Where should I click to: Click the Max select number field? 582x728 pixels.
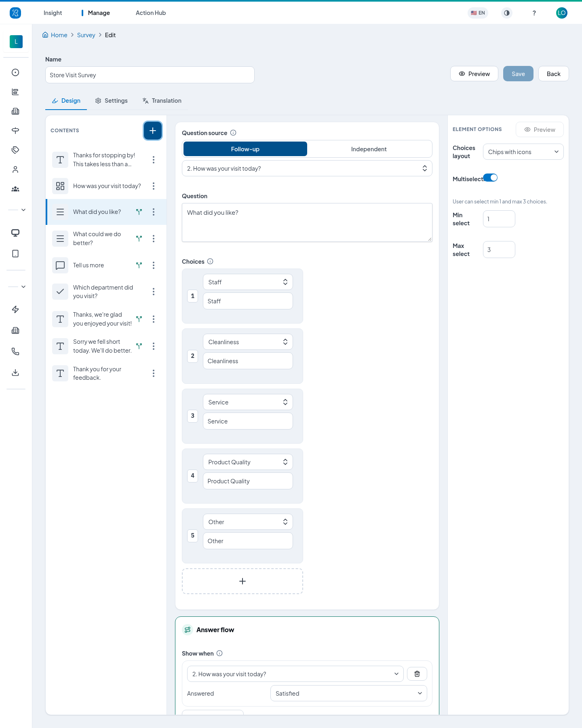499,250
